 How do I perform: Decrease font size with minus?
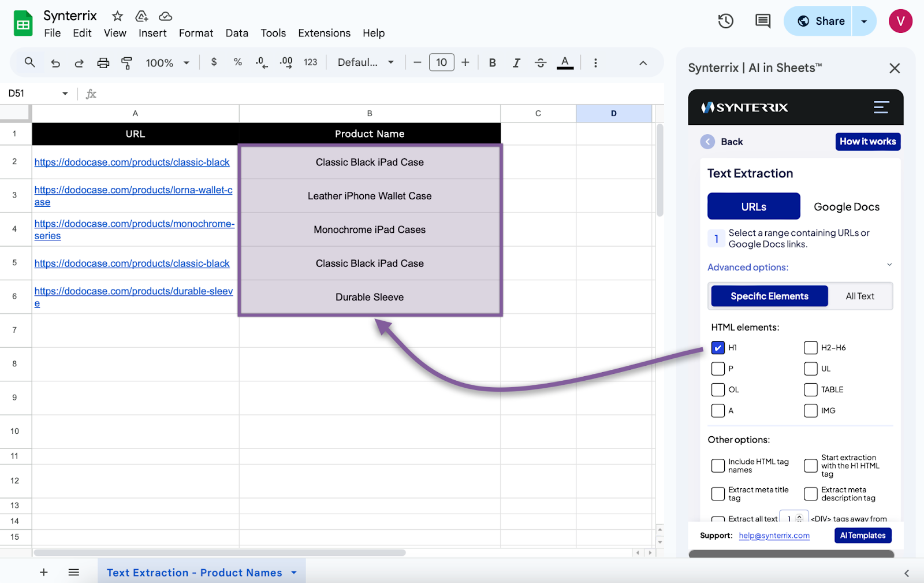(418, 62)
